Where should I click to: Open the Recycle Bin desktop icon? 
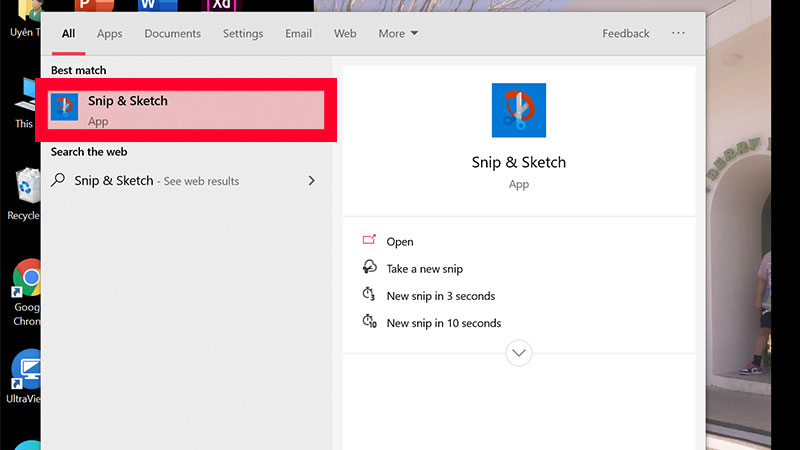(24, 190)
